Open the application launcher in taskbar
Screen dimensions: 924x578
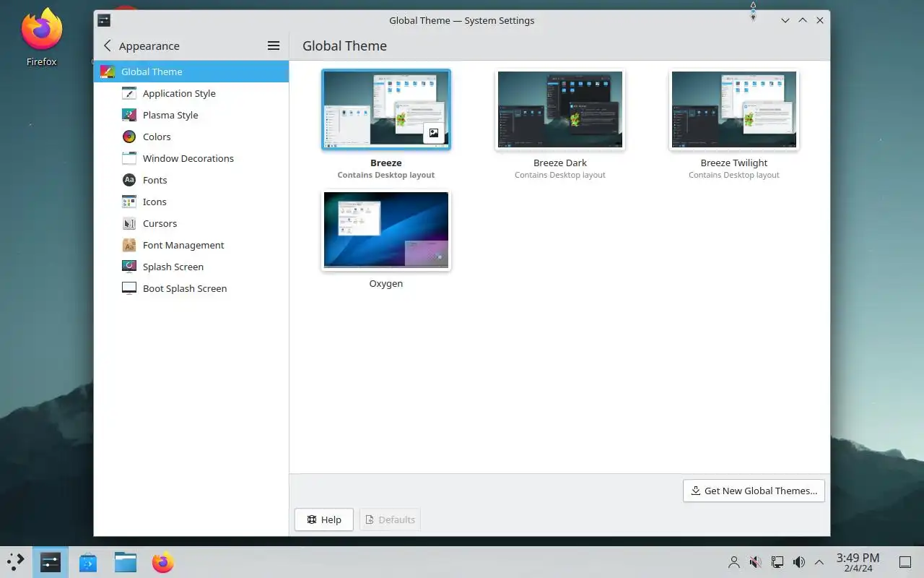(x=16, y=561)
